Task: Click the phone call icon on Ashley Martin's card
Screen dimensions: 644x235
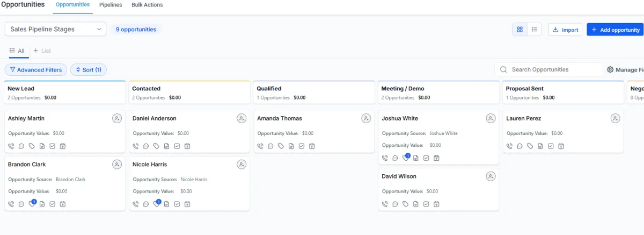Action: tap(11, 146)
